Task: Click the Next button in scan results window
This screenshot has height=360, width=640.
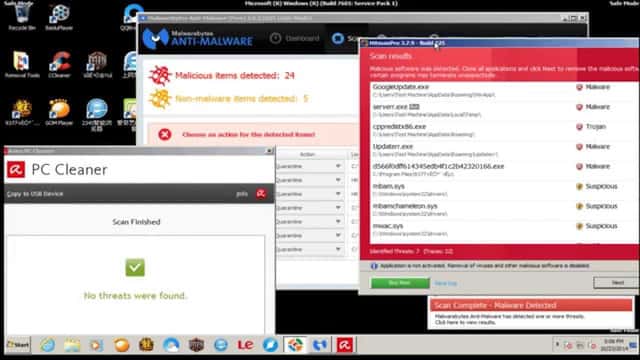Action: click(617, 283)
